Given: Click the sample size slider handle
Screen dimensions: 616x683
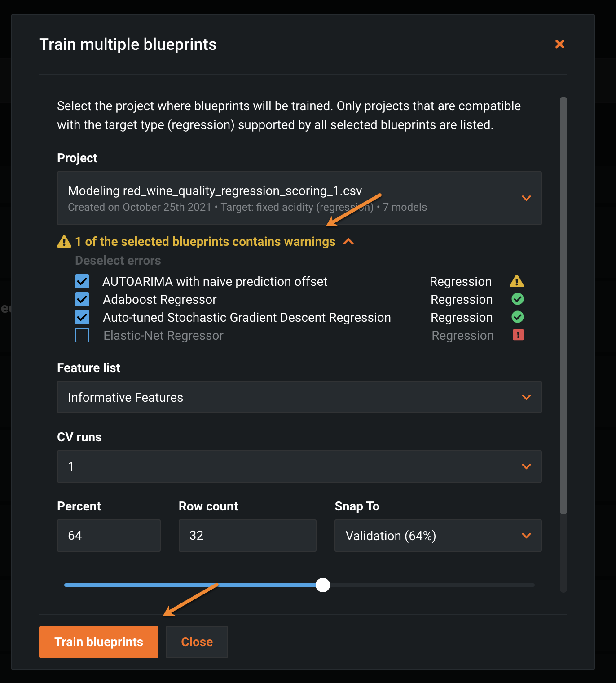Looking at the screenshot, I should 323,585.
